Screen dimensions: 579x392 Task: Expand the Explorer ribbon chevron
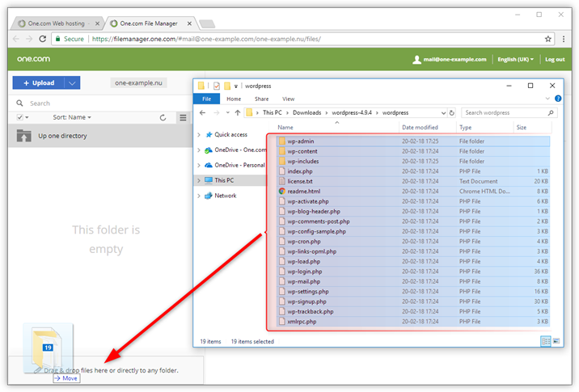[x=547, y=99]
